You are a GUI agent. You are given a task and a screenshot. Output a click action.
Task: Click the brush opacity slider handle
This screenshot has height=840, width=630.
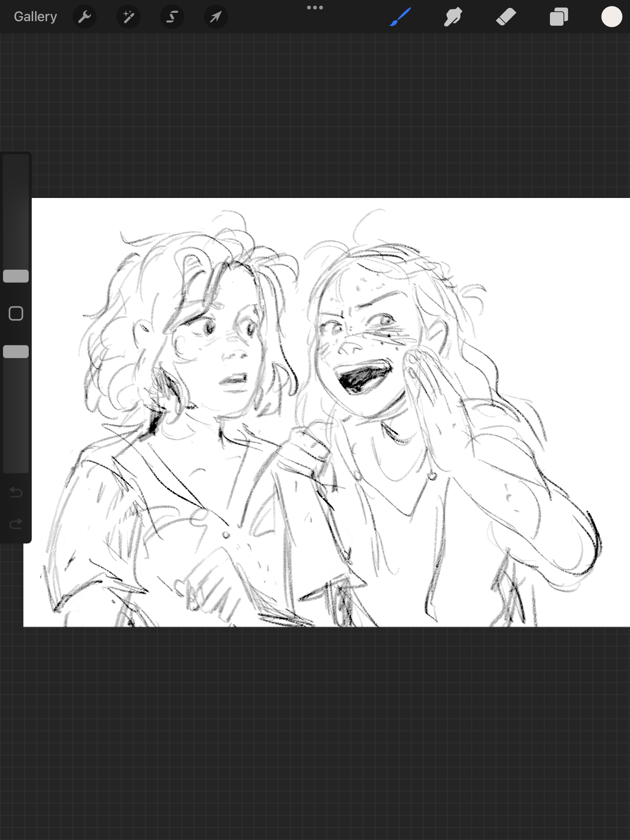click(x=16, y=352)
